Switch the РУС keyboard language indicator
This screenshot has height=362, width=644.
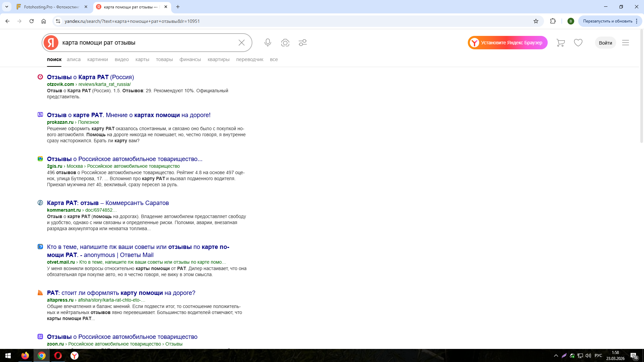tap(598, 356)
